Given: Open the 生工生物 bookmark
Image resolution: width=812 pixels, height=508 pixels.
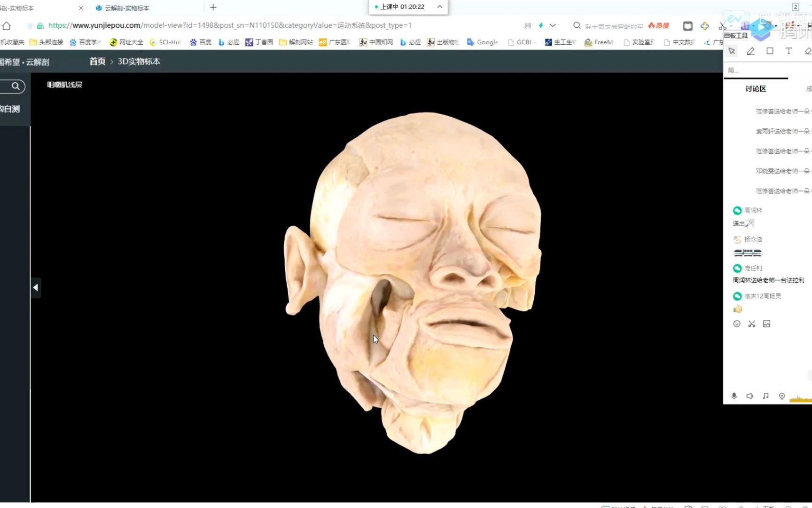Looking at the screenshot, I should 561,42.
